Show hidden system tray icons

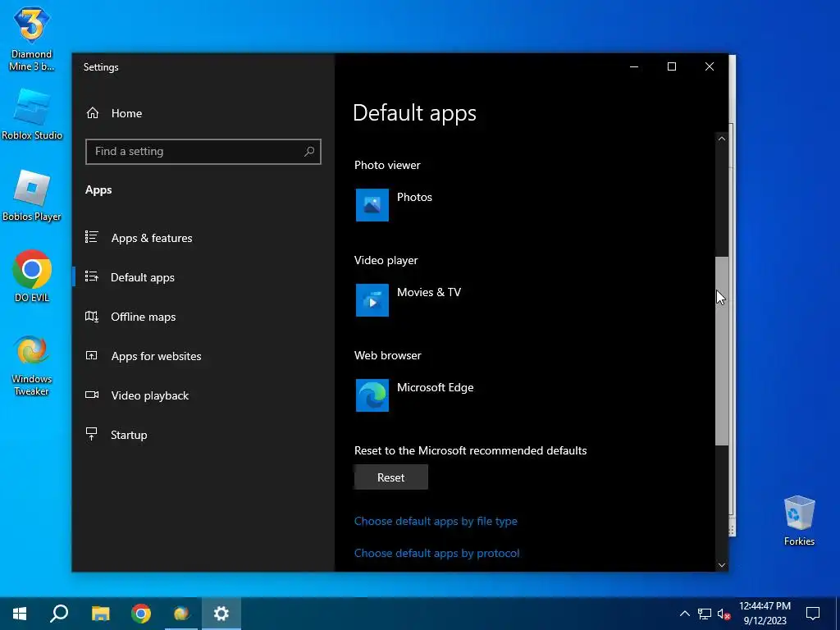pyautogui.click(x=685, y=614)
